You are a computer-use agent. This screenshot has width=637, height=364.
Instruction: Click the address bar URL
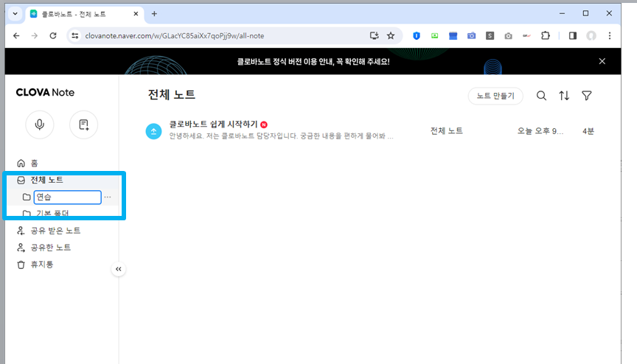click(x=175, y=35)
